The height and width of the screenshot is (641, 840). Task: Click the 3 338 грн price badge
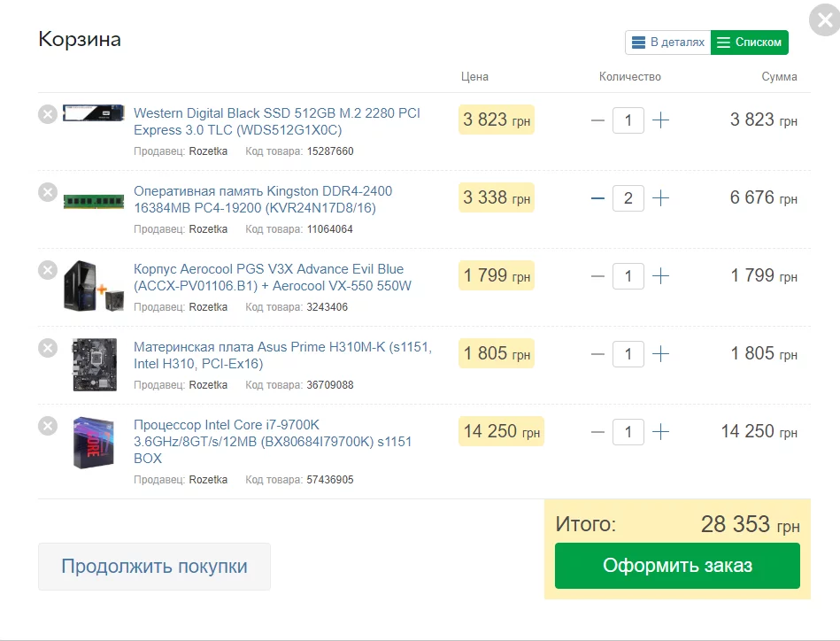pos(497,197)
